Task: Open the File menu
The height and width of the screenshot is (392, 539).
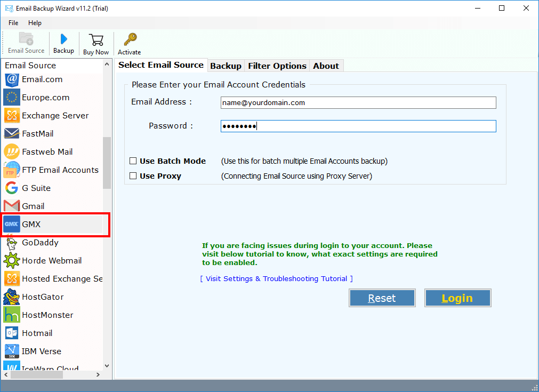Action: point(13,23)
